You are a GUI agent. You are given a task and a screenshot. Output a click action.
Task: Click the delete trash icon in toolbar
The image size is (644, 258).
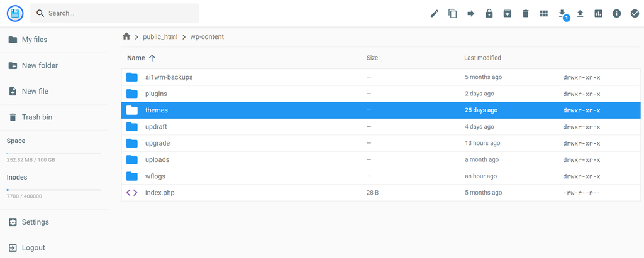(525, 13)
